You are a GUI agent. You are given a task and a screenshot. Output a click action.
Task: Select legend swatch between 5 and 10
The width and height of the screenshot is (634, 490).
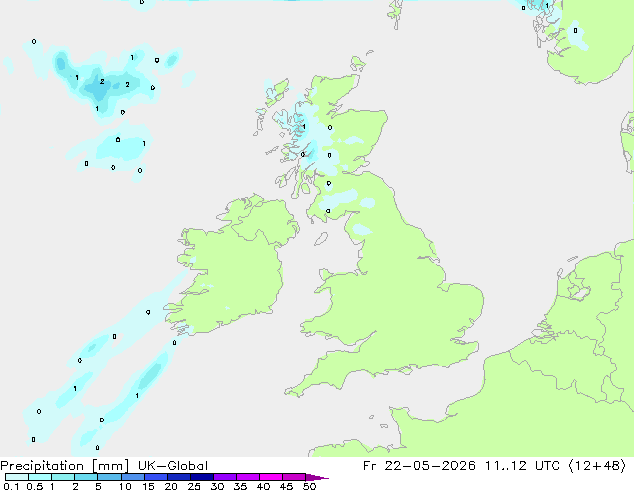click(x=109, y=477)
